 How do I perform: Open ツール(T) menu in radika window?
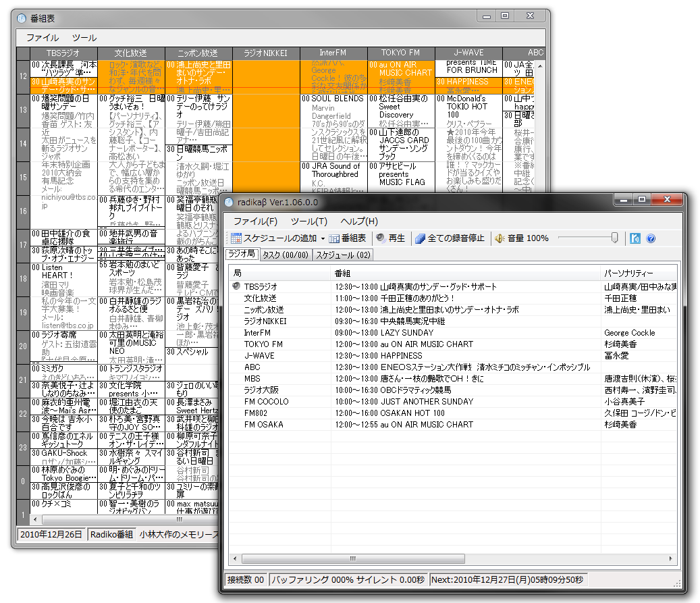(x=309, y=221)
